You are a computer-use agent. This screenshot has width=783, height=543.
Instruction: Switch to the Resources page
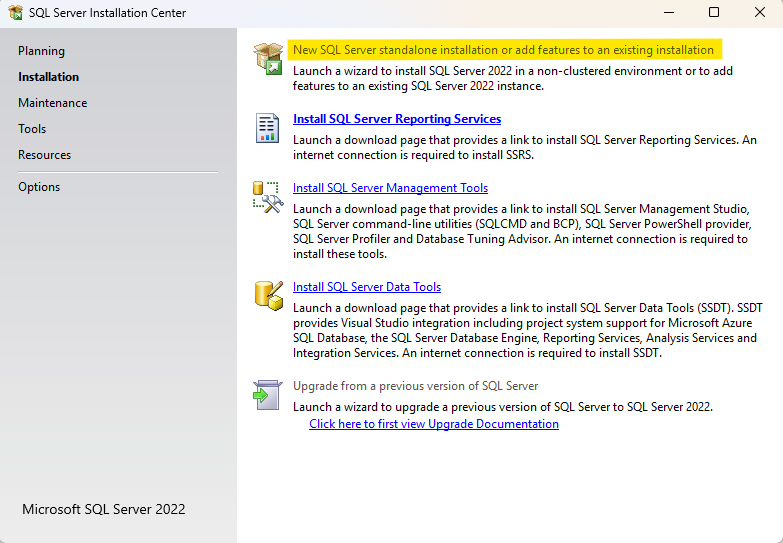[x=44, y=155]
